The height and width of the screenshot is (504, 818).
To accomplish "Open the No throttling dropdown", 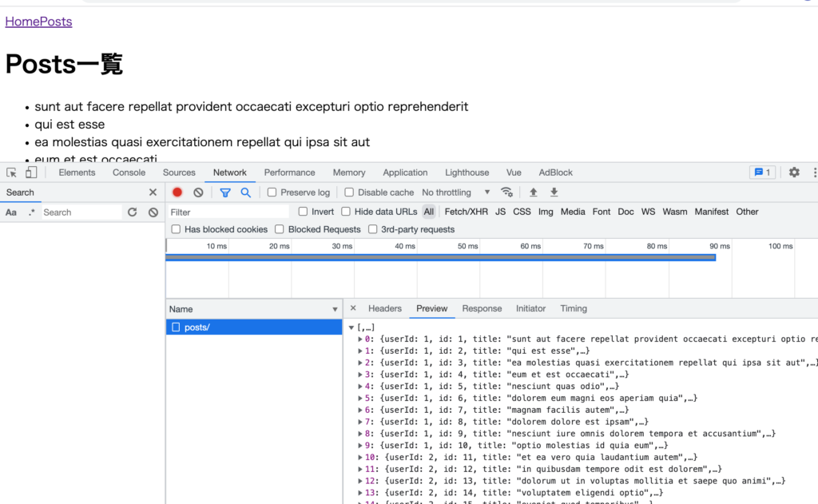I will click(456, 192).
